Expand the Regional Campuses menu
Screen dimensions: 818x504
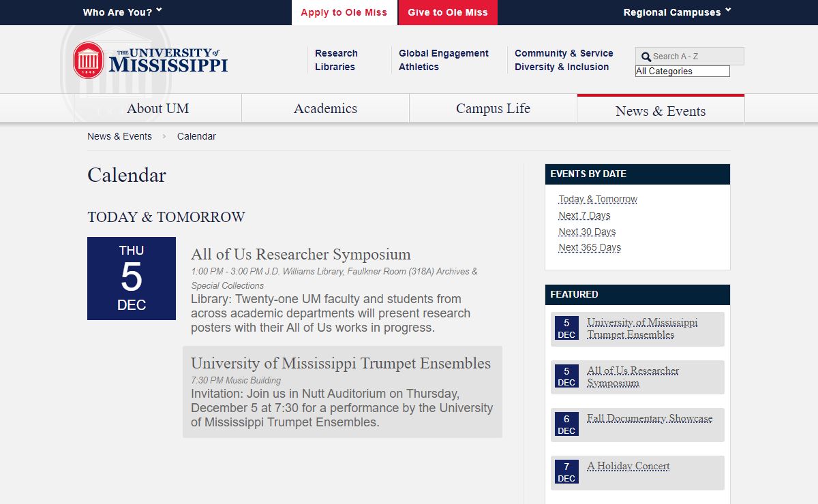point(677,12)
